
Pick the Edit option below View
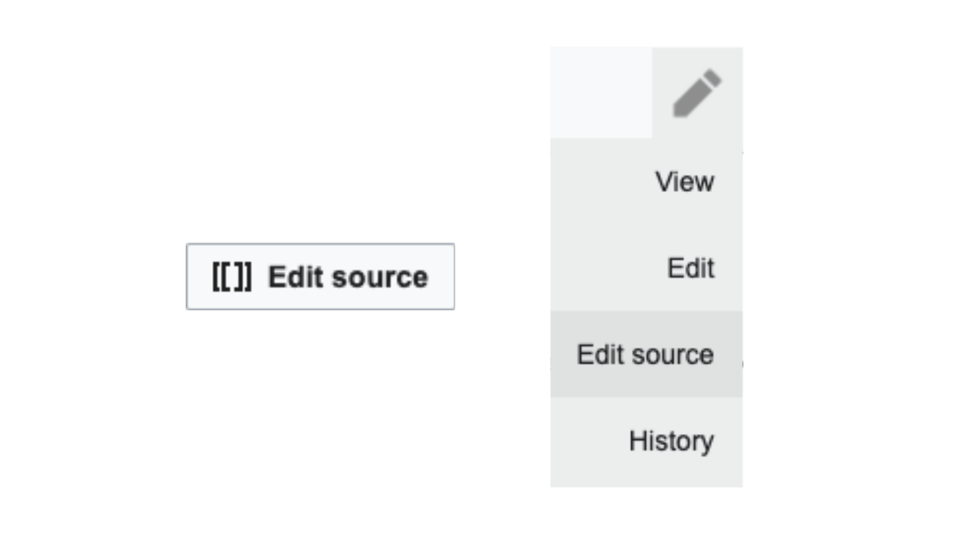pyautogui.click(x=691, y=268)
